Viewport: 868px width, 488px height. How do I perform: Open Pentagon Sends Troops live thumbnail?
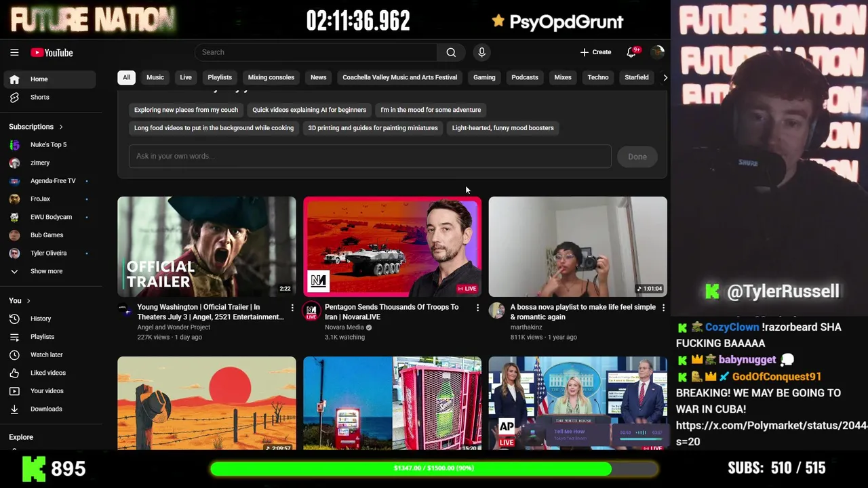tap(393, 247)
